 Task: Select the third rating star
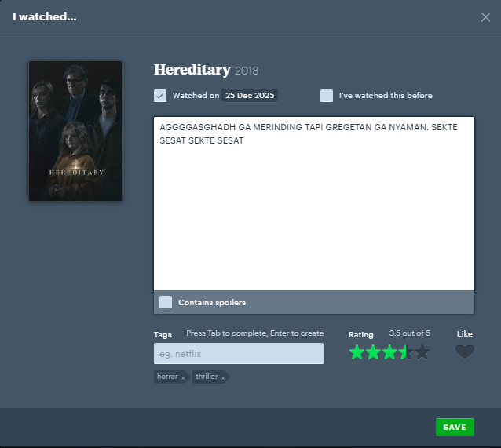pyautogui.click(x=389, y=352)
